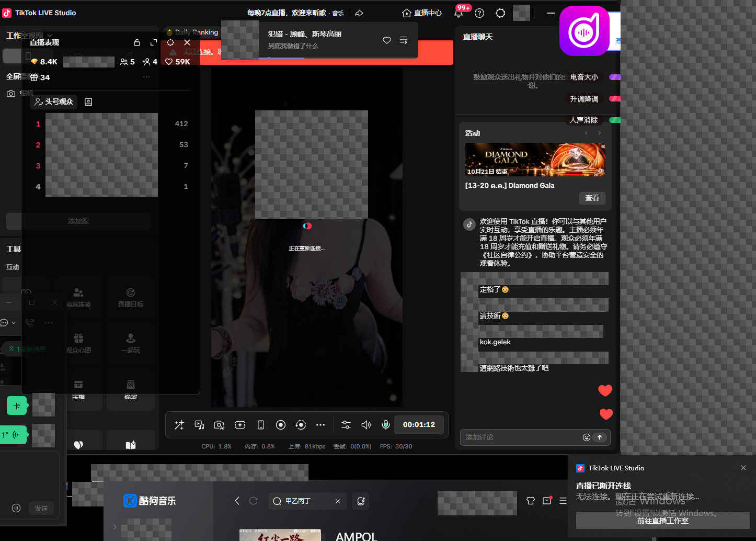Go back in 酷狗音乐 with left chevron
Viewport: 756px width, 541px height.
(237, 501)
